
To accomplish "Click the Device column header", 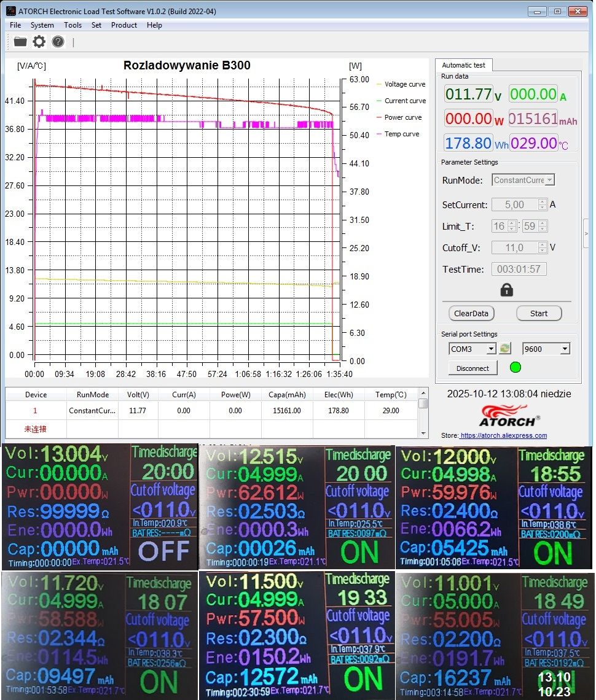I will (36, 395).
